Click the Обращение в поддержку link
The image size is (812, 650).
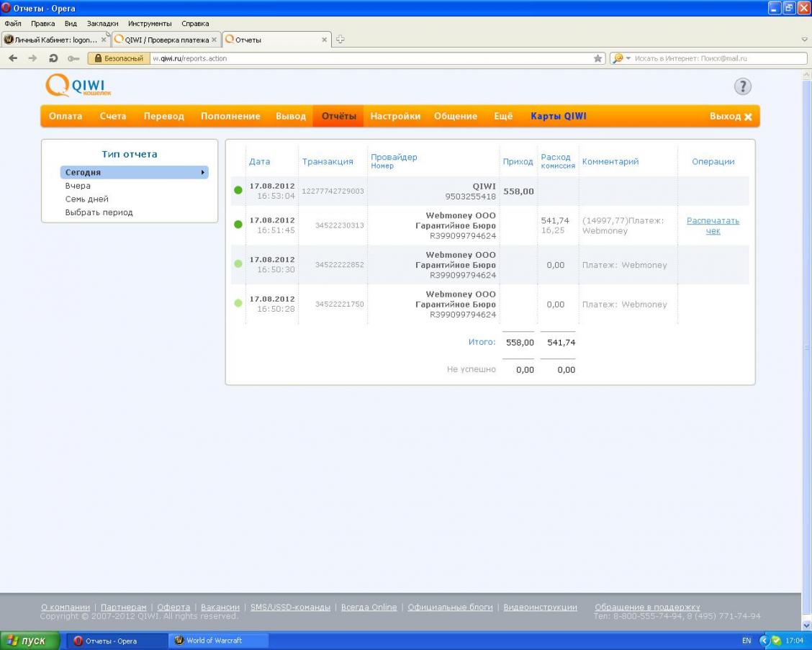tap(646, 607)
